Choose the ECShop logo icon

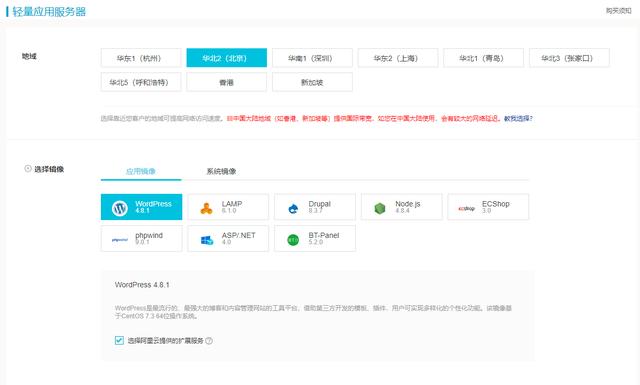(467, 209)
